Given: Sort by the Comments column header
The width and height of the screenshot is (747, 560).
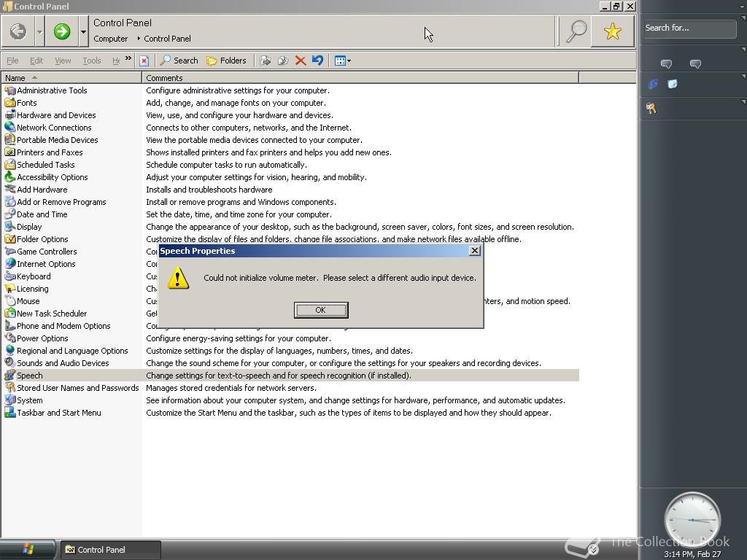Looking at the screenshot, I should (x=360, y=77).
